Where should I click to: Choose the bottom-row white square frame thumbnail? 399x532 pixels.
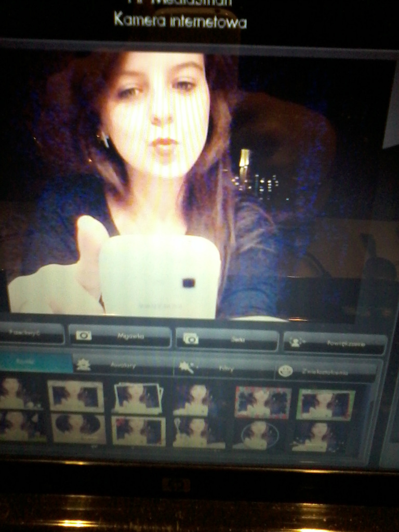pyautogui.click(x=138, y=431)
